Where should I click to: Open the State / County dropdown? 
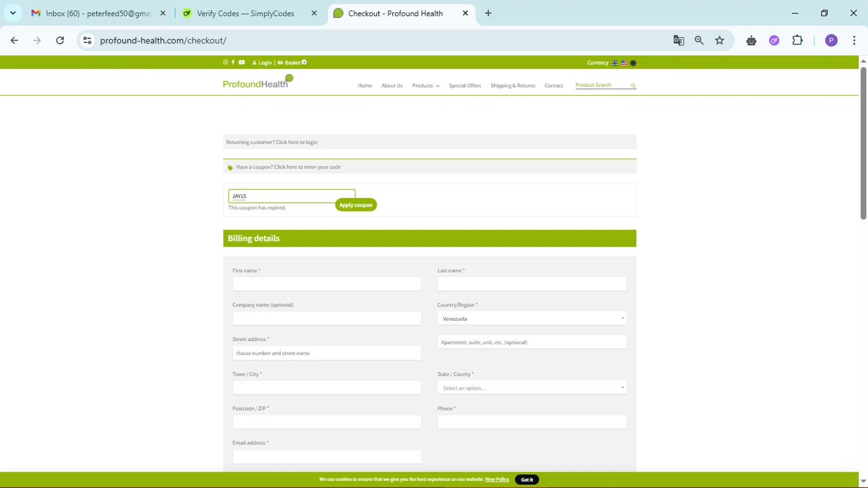point(532,388)
